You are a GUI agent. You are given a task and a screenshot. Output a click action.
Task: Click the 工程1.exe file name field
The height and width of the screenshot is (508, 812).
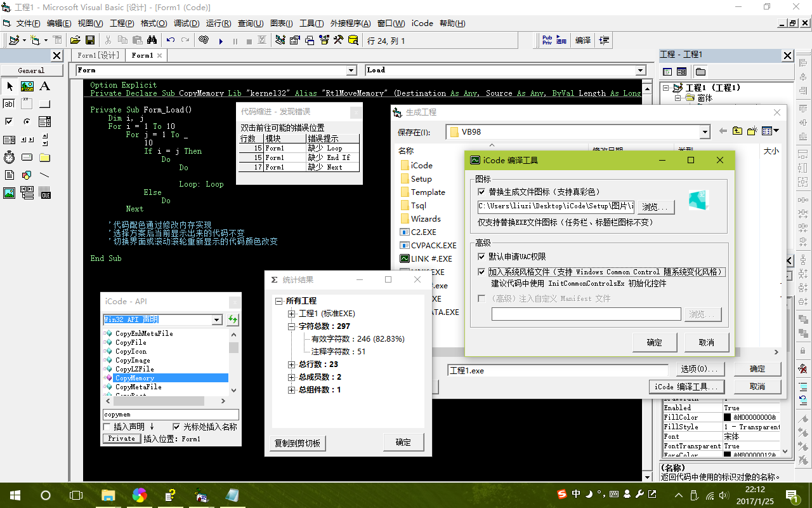(558, 370)
